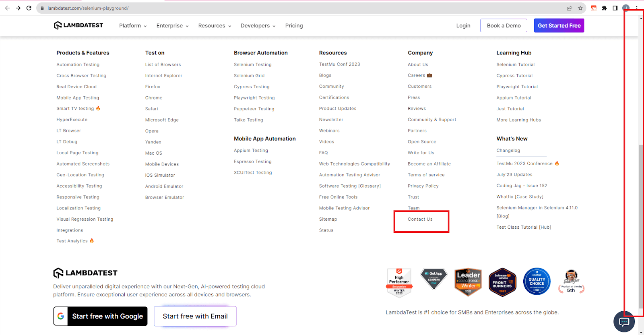Open List of Browsers link
644x335 pixels.
[x=163, y=64]
